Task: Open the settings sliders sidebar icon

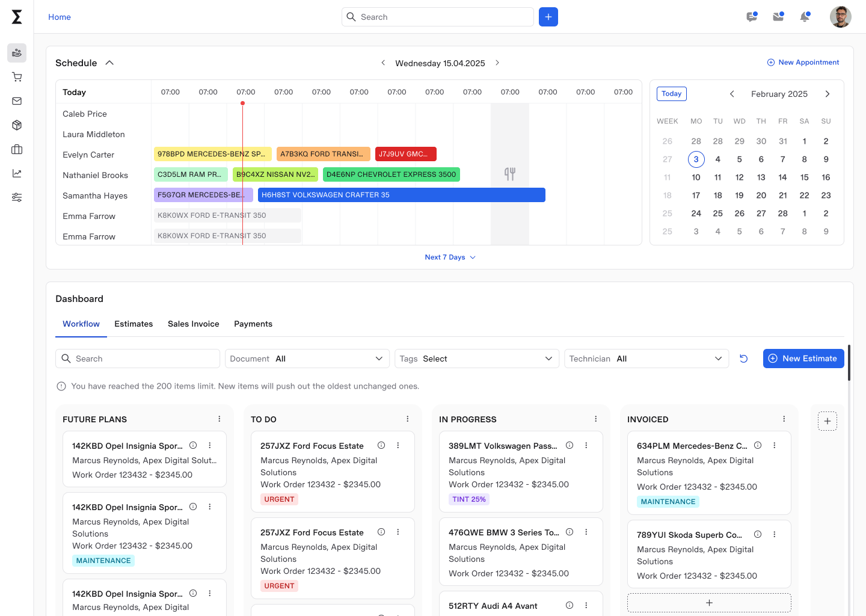Action: click(17, 197)
